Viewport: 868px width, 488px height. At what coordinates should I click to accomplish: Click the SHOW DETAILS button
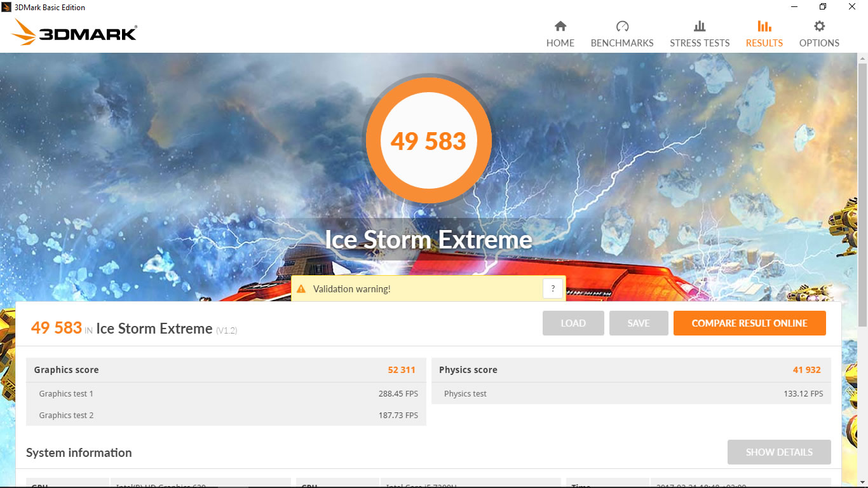coord(779,452)
